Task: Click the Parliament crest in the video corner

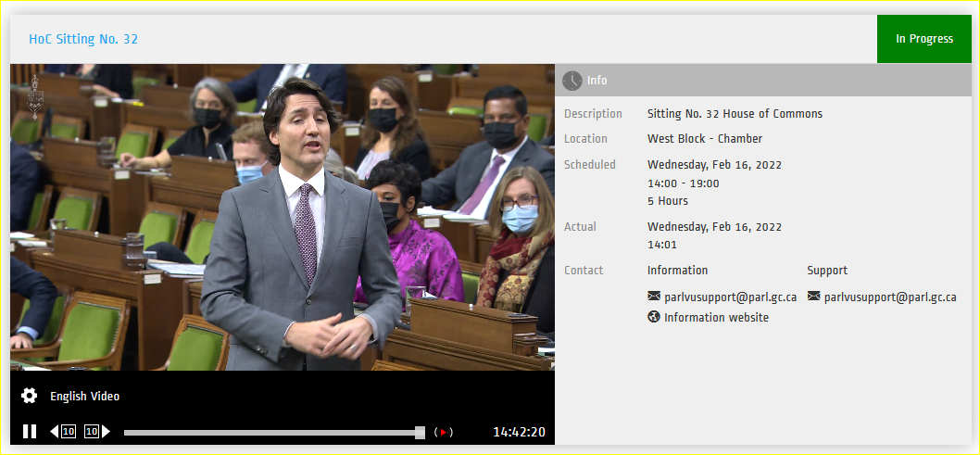Action: tap(34, 98)
